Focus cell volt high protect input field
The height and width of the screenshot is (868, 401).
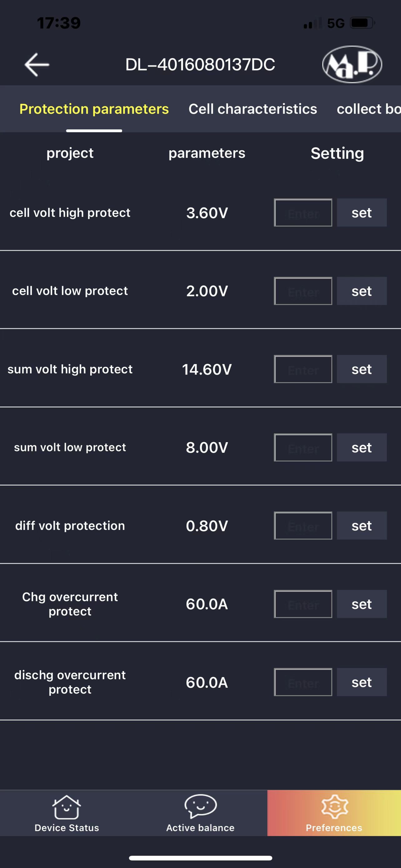click(x=303, y=213)
